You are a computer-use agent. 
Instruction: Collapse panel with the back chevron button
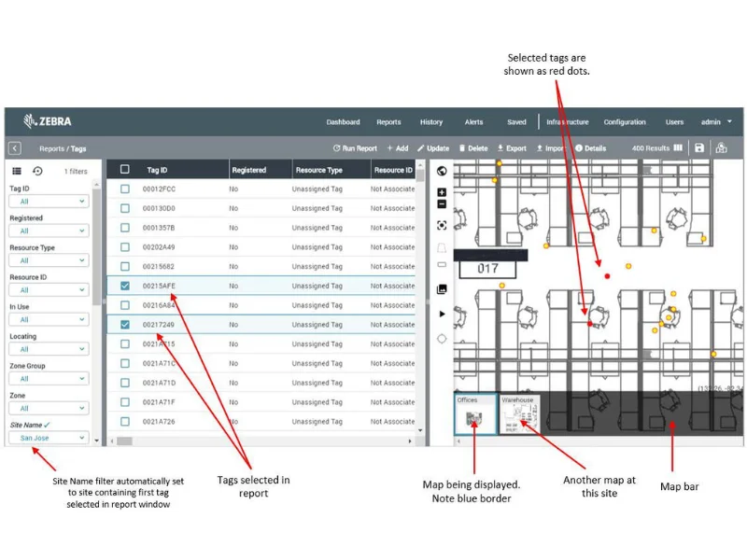[15, 148]
